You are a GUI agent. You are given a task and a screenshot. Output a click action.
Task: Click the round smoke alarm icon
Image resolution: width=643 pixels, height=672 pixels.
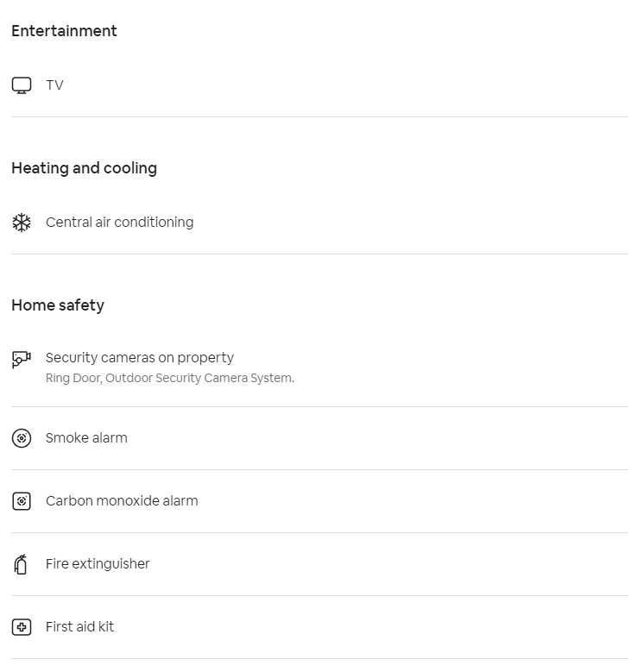(x=22, y=438)
